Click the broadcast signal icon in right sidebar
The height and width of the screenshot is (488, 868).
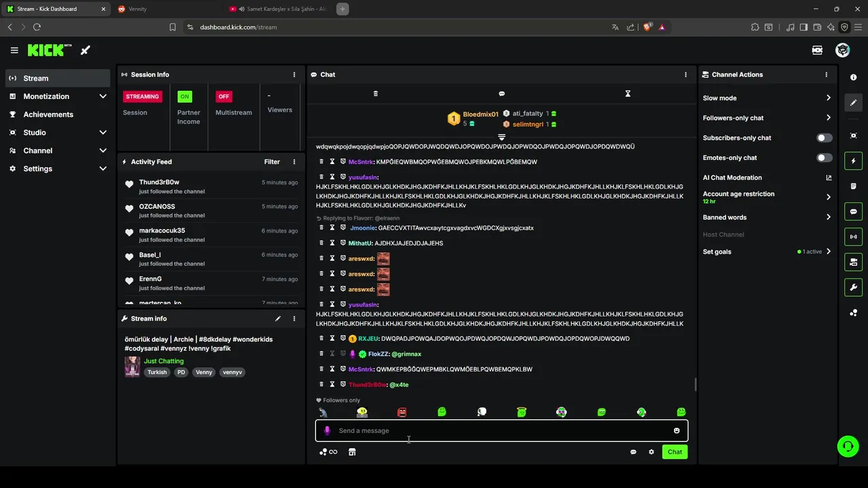(x=854, y=237)
